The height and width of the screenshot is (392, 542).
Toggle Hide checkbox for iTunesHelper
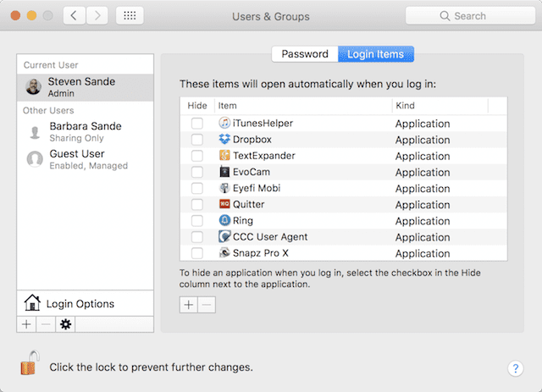click(x=196, y=124)
